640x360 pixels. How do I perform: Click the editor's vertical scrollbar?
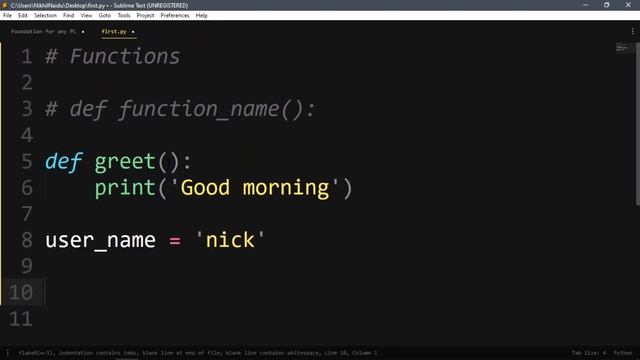[x=638, y=124]
